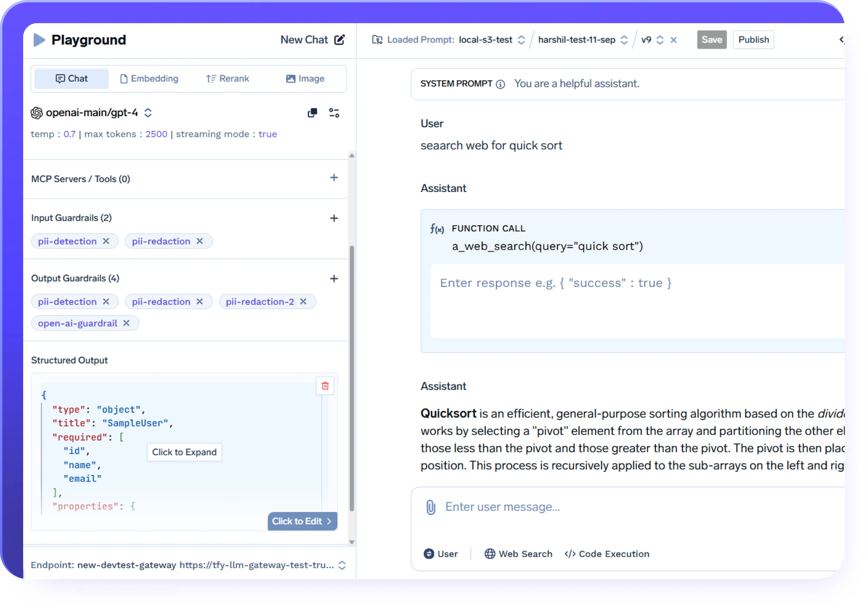Open model settings via sliders icon

tap(334, 112)
